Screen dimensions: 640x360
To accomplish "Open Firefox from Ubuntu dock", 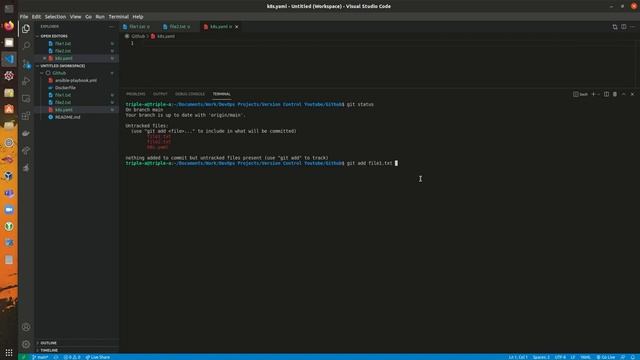I will tap(9, 26).
